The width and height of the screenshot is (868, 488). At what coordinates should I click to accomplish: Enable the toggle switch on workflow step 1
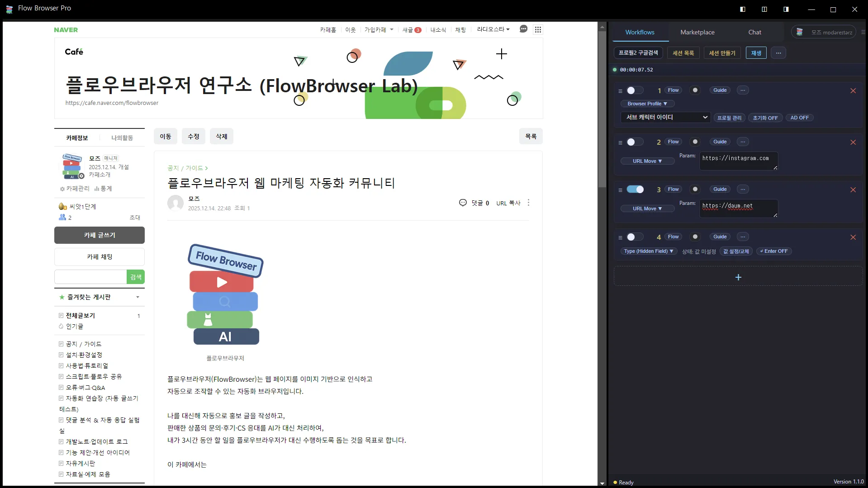(634, 90)
